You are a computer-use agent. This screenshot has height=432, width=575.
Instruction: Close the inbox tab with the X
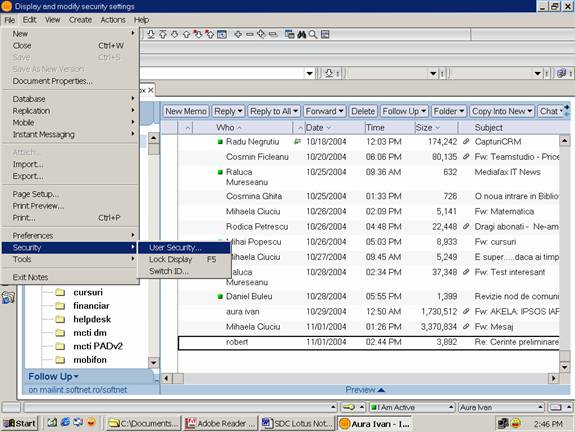tap(150, 90)
